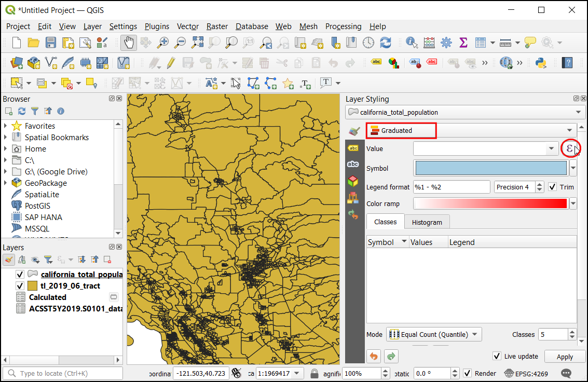
Task: Switch to the Histogram tab
Action: (427, 222)
